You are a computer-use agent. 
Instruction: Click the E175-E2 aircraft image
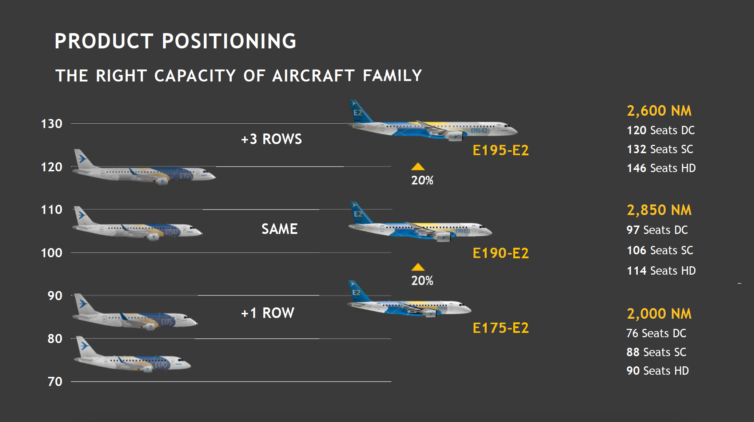tap(409, 299)
